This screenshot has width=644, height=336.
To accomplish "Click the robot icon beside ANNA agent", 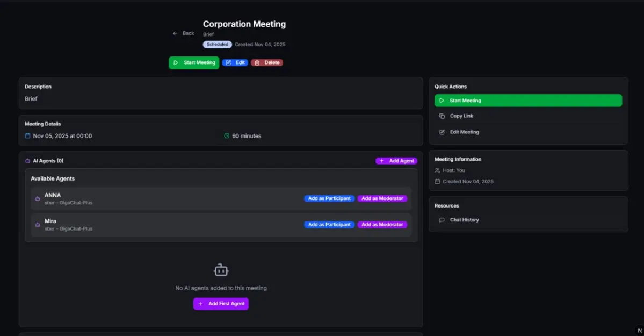I will pyautogui.click(x=38, y=198).
